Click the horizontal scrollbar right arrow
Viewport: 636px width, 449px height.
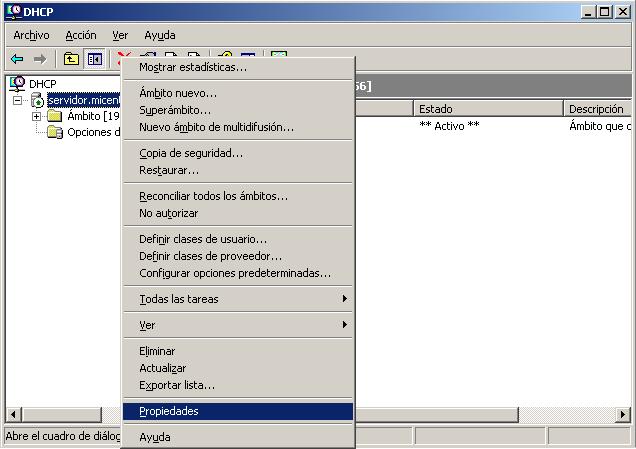[624, 414]
